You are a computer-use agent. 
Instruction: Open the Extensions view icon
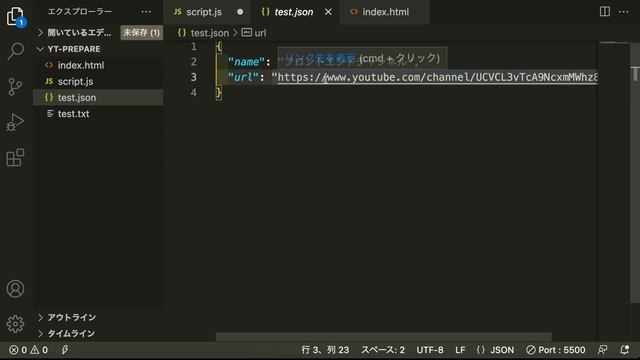[16, 157]
